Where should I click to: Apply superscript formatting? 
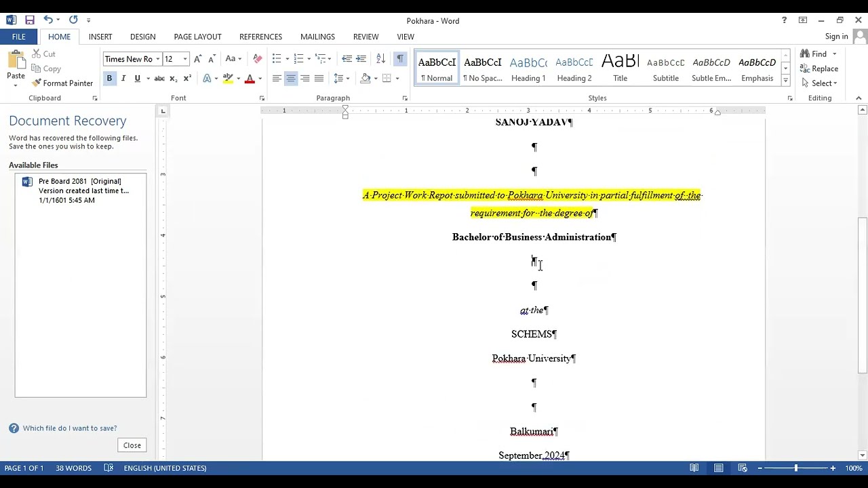click(187, 79)
